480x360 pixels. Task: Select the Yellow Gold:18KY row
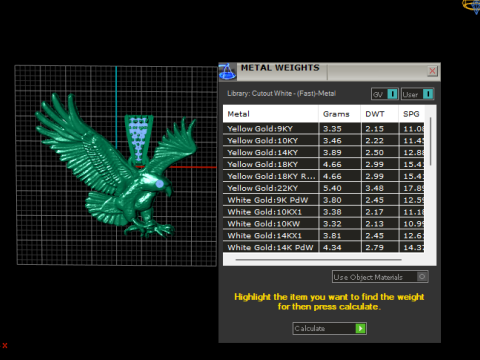(324, 164)
